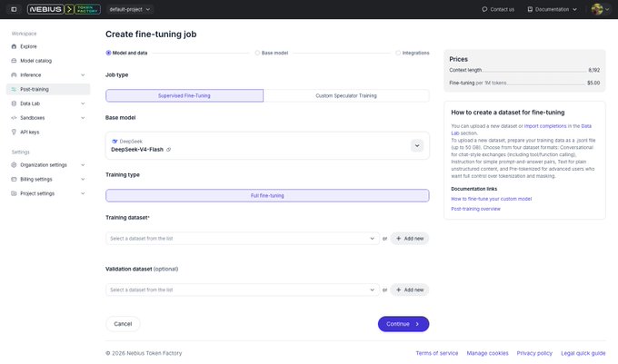Click the Model catalog icon
Viewport: 618px width, 364px height.
pyautogui.click(x=14, y=61)
